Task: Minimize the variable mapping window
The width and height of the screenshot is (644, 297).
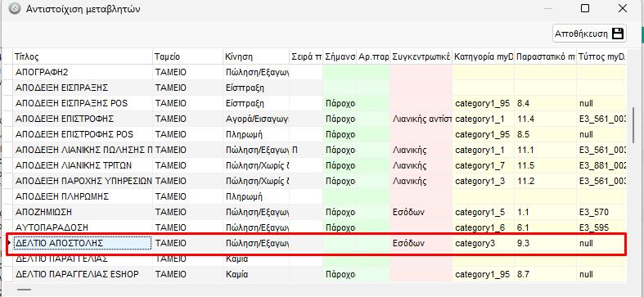Action: pos(548,8)
